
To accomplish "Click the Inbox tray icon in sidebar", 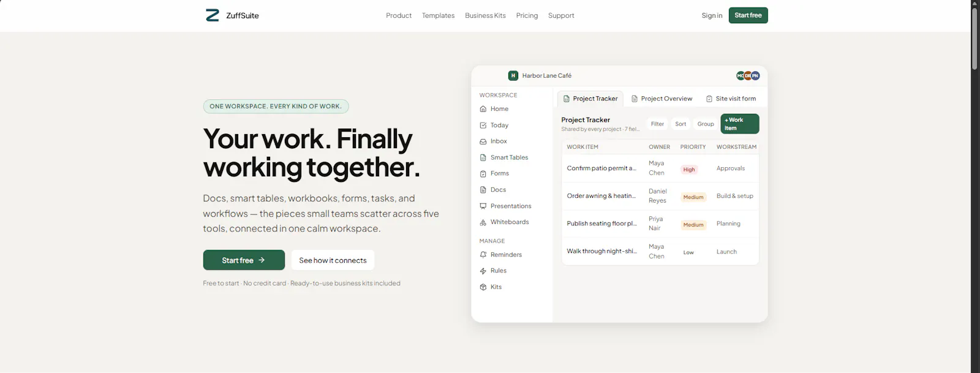I will point(483,141).
